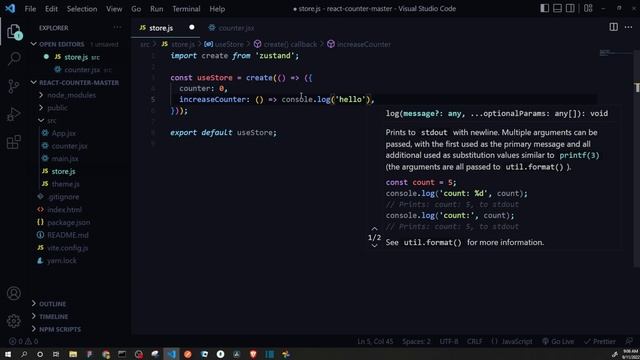Show previous signature in parameter hint
The image size is (640, 360).
click(x=374, y=229)
